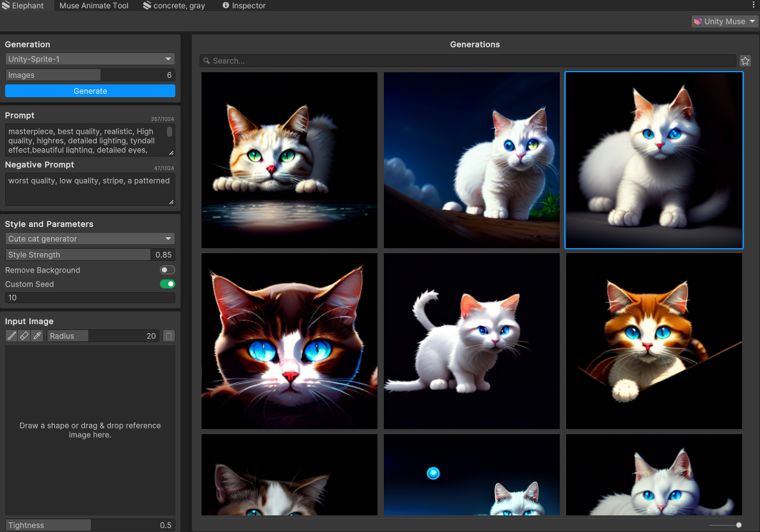Select the eyedropper tool beside Radius
760x532 pixels.
point(37,336)
